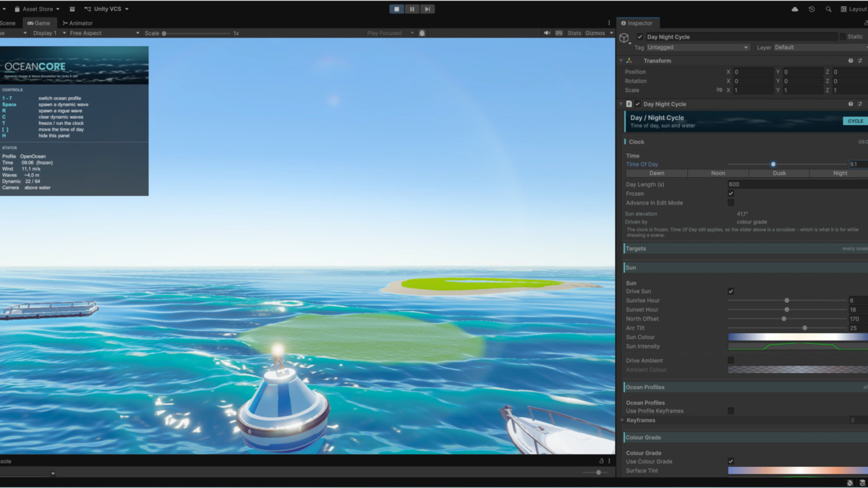This screenshot has height=488, width=868.
Task: Toggle Gizmos in the Game view
Action: pyautogui.click(x=595, y=33)
